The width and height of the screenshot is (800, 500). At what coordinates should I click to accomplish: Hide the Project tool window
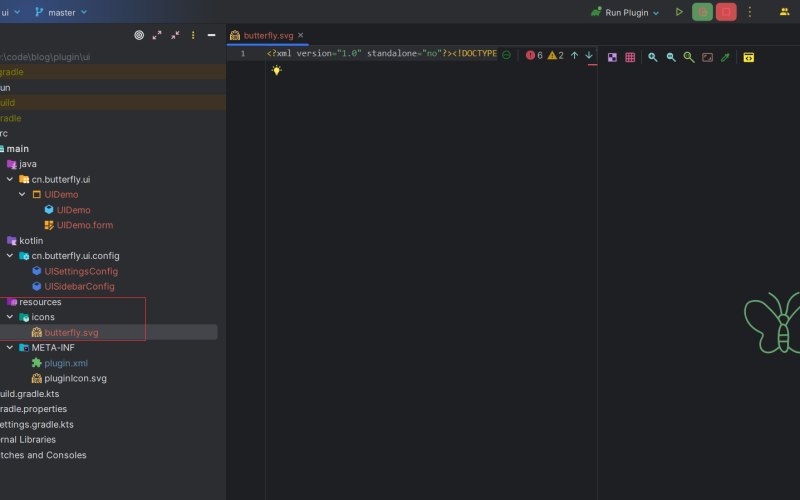pyautogui.click(x=211, y=35)
